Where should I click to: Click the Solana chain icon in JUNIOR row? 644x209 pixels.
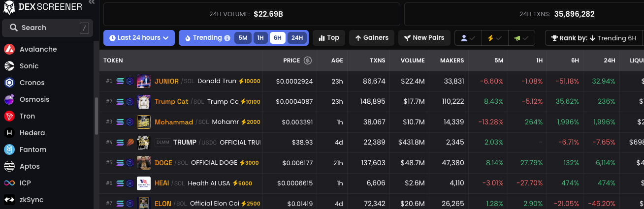pos(121,81)
